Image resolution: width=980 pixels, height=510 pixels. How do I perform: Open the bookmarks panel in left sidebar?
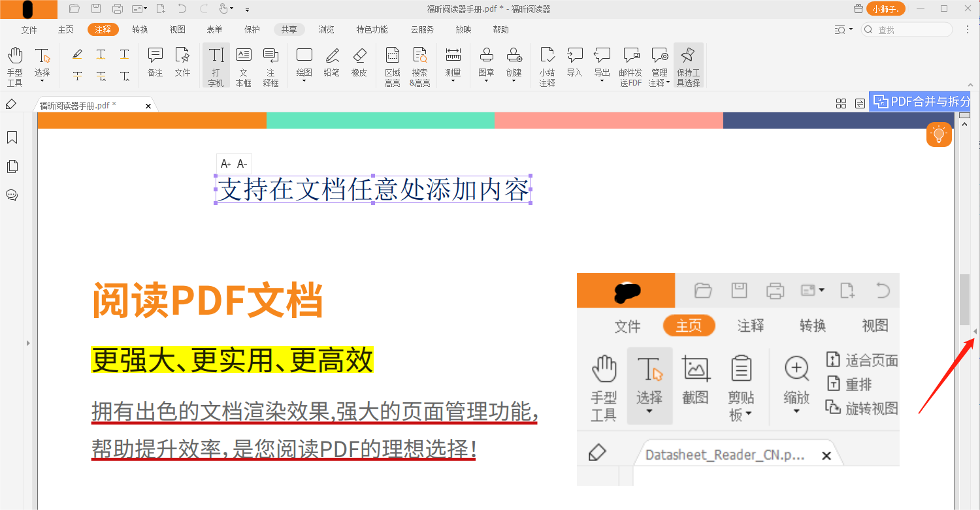tap(12, 138)
